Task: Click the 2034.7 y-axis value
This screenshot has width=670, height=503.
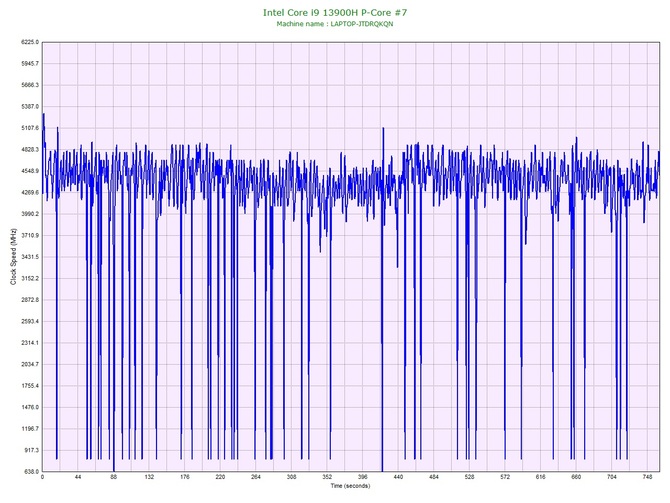Action: tap(30, 364)
